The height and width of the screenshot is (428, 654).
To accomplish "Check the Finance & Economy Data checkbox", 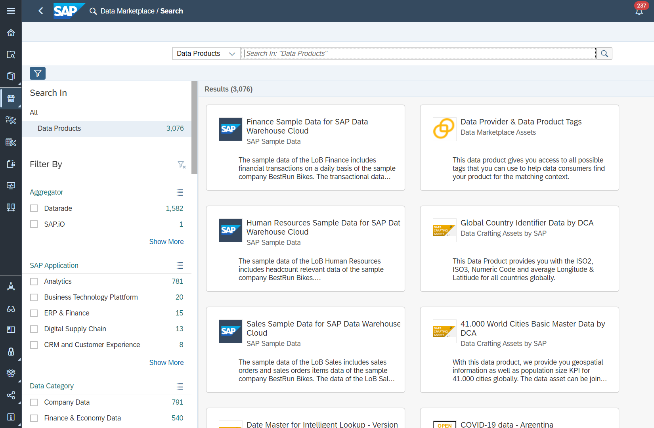I will point(34,418).
